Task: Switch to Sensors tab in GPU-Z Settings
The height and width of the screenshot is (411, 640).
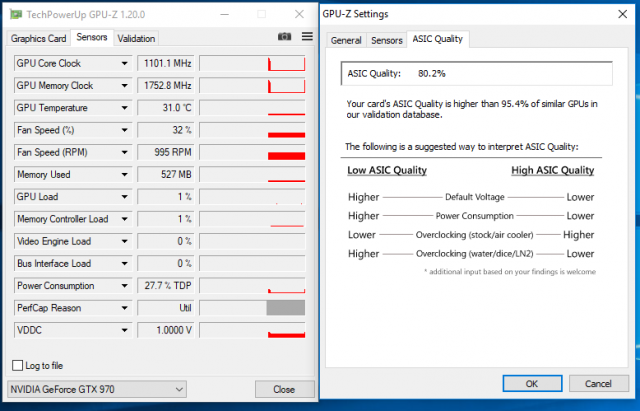Action: pyautogui.click(x=386, y=40)
